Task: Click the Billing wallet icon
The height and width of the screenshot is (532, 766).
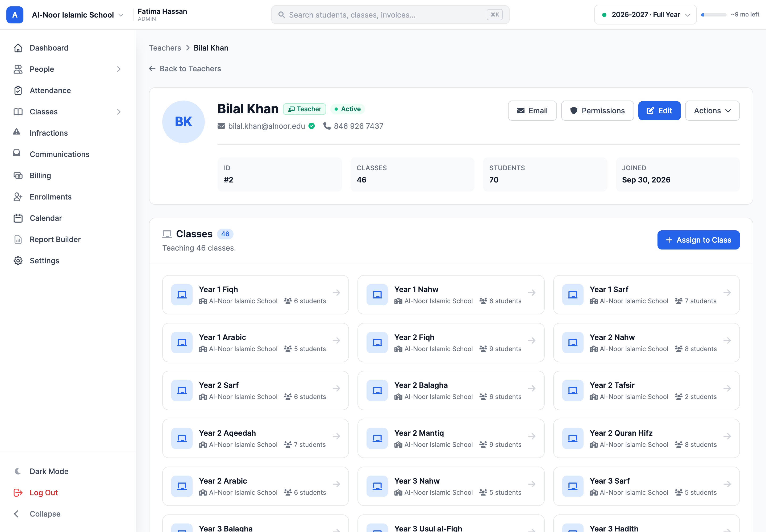Action: pos(18,176)
